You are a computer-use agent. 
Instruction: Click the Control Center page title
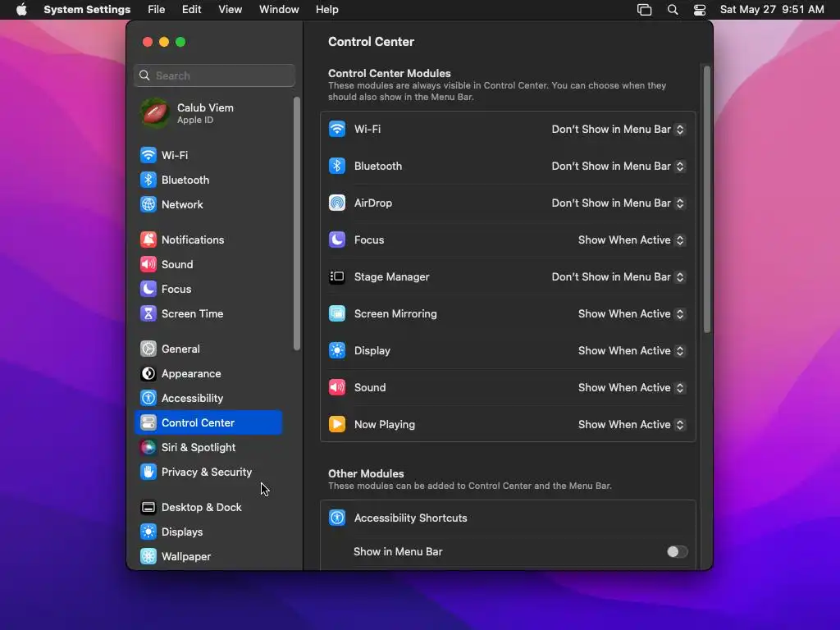click(372, 42)
